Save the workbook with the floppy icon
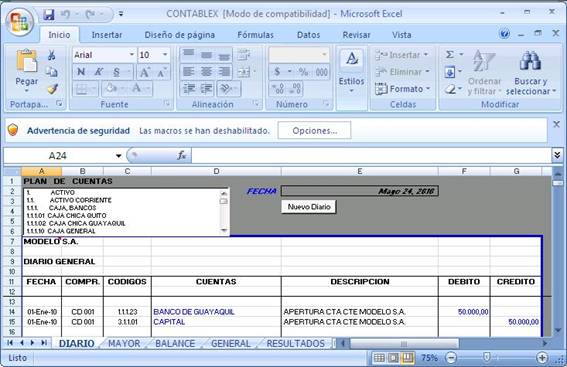The height and width of the screenshot is (367, 567). [49, 14]
